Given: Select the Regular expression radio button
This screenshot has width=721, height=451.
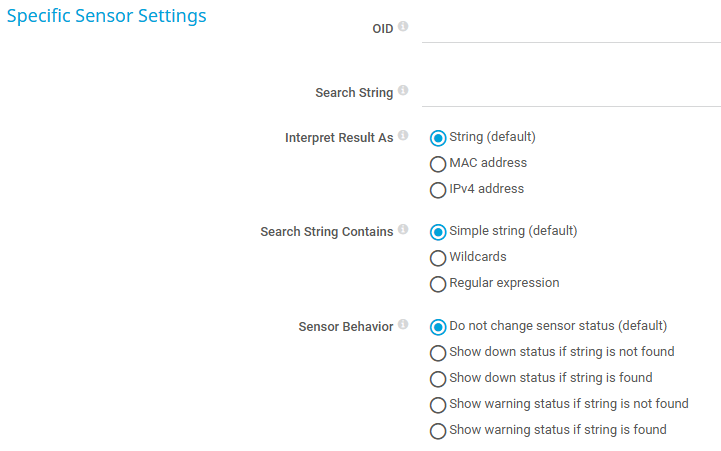Looking at the screenshot, I should (438, 284).
